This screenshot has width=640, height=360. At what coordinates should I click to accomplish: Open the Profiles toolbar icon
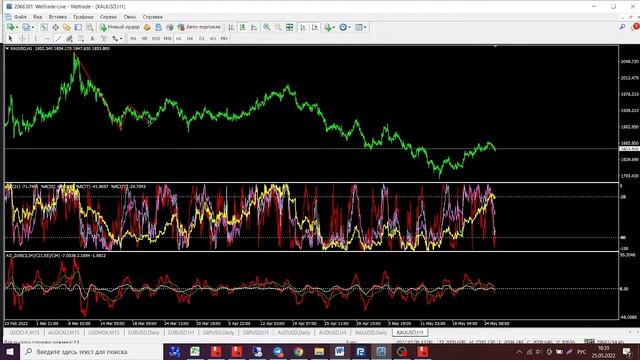[27, 27]
